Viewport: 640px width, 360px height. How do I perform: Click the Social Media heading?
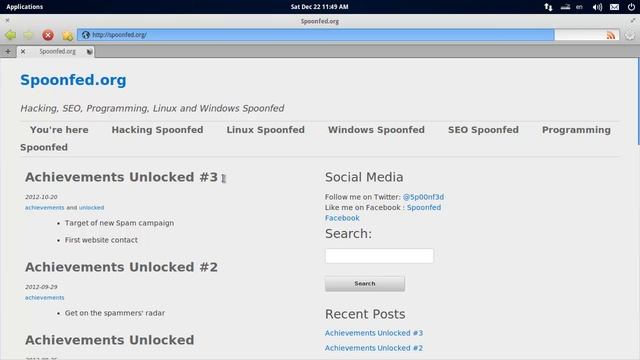(364, 177)
